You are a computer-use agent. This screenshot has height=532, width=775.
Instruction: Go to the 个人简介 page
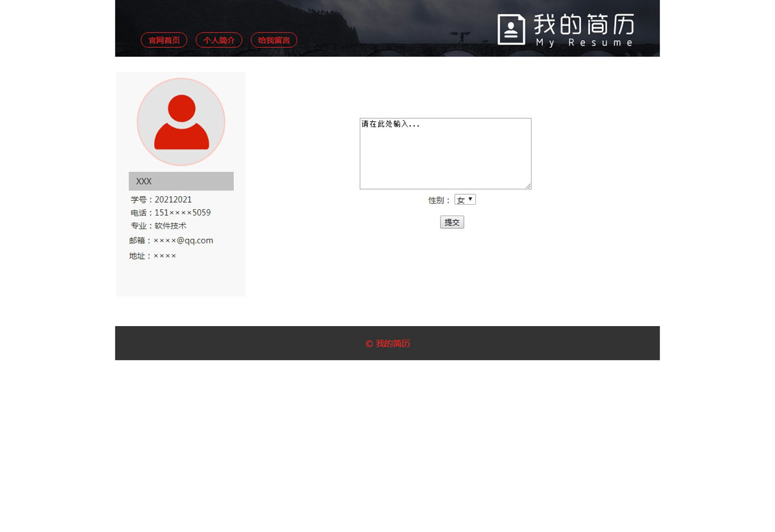219,40
